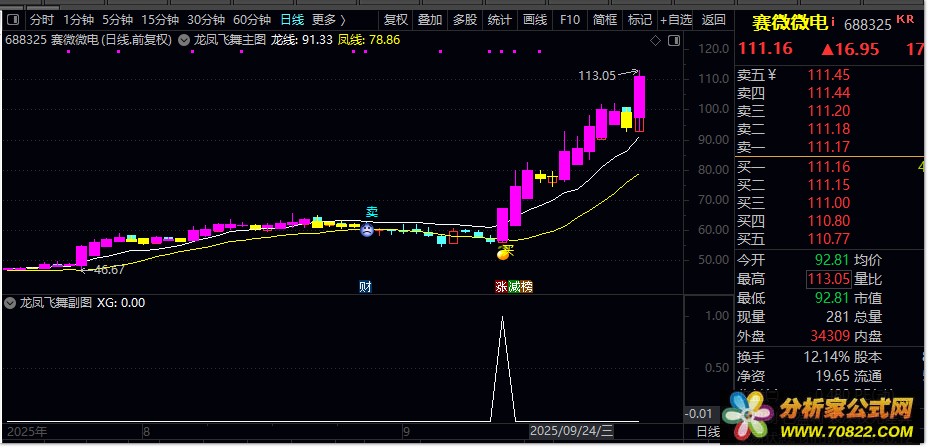Click the 龙线: 91.33 indicator value

click(302, 41)
